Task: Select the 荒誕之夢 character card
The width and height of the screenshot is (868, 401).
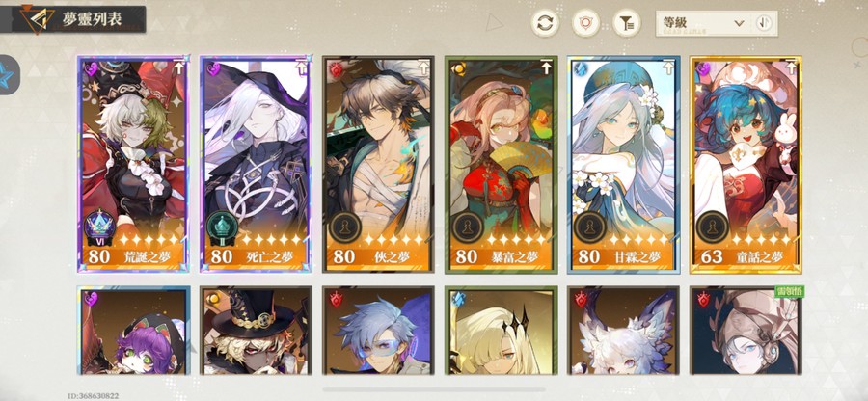Action: [133, 164]
